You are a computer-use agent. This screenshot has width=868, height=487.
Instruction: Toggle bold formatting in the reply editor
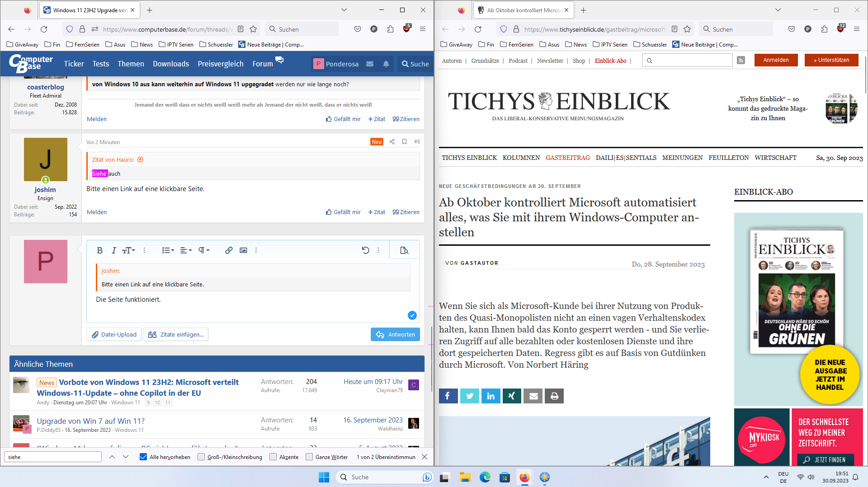click(100, 250)
